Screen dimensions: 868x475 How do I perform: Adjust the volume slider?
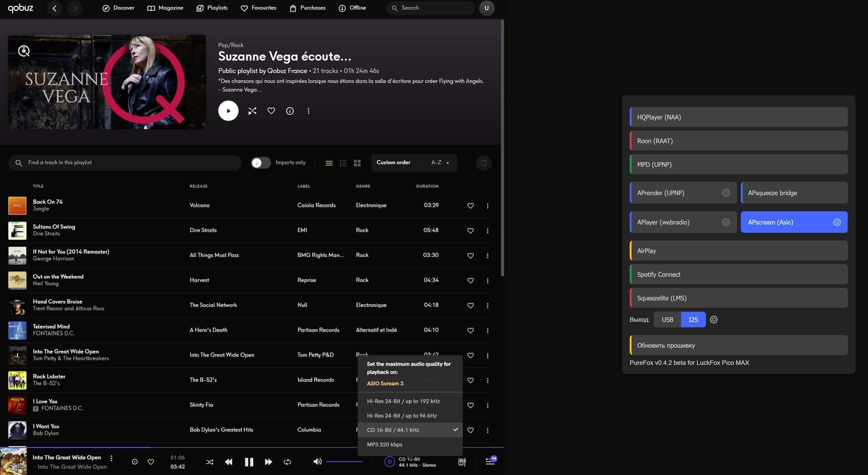tap(344, 462)
